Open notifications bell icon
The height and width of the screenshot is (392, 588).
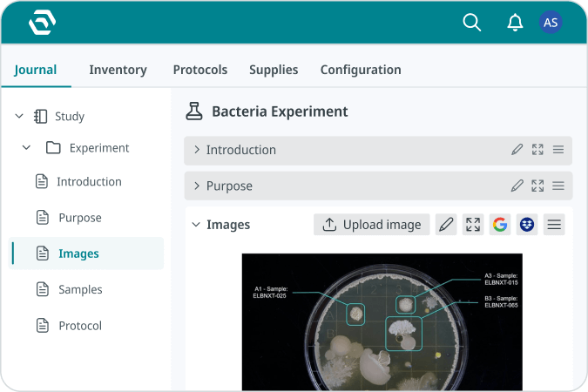coord(515,23)
